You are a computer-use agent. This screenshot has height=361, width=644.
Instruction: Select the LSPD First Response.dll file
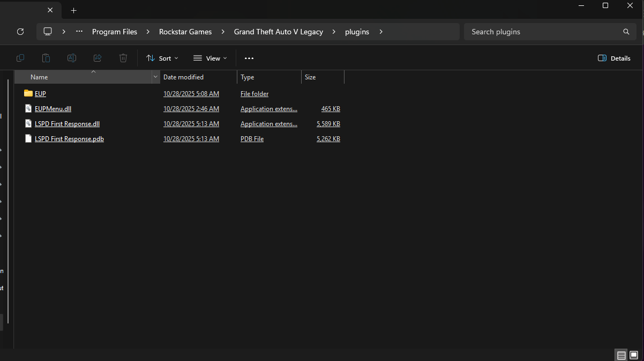pyautogui.click(x=67, y=124)
